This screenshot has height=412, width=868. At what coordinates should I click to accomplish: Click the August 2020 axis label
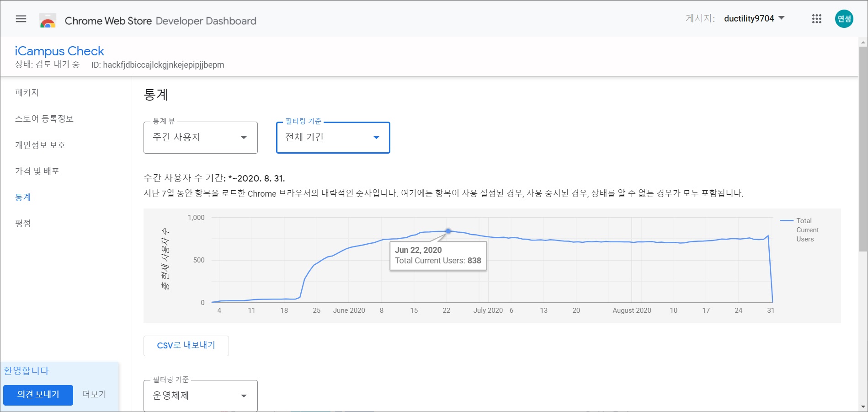(x=632, y=310)
